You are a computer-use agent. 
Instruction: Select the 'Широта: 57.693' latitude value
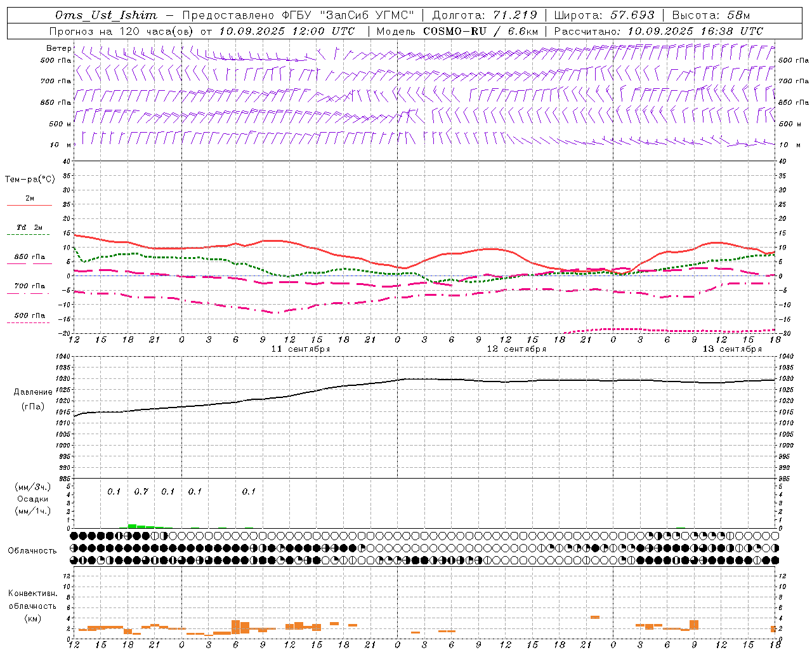(x=604, y=15)
